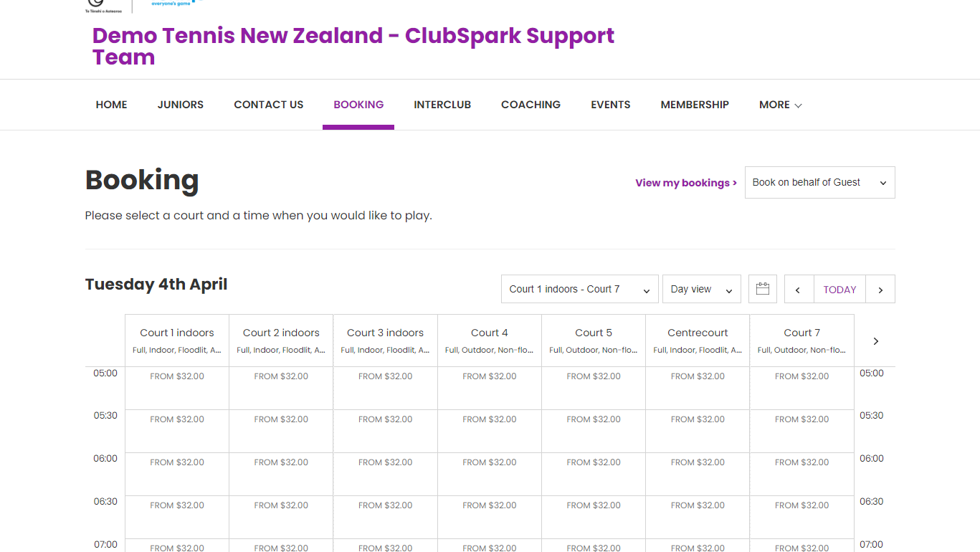This screenshot has width=980, height=552.
Task: Change the Day view dropdown
Action: pyautogui.click(x=701, y=290)
